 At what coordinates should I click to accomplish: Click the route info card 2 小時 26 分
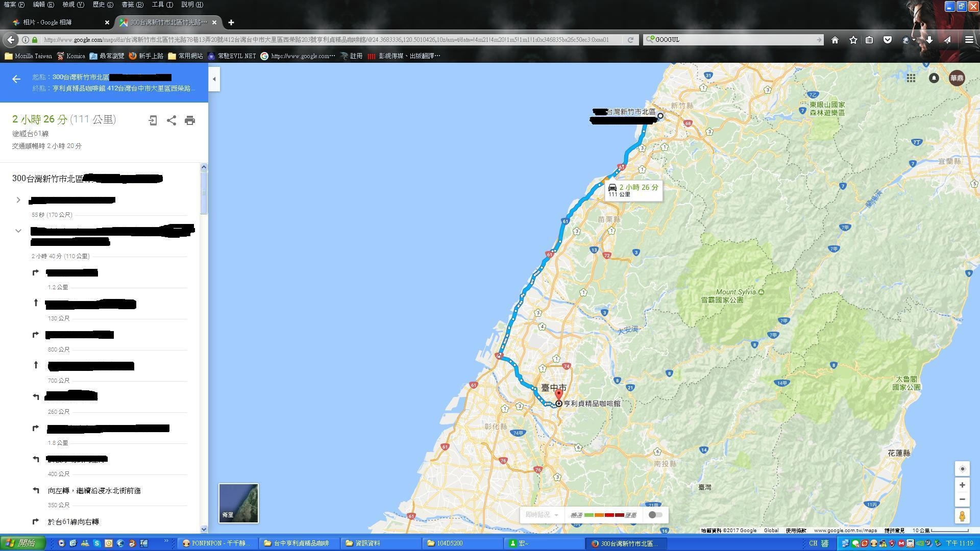[x=633, y=190]
